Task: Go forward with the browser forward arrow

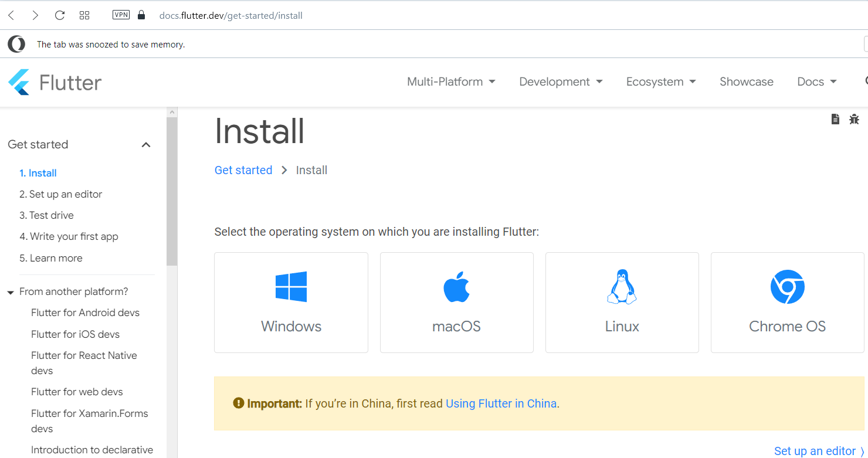Action: [35, 15]
